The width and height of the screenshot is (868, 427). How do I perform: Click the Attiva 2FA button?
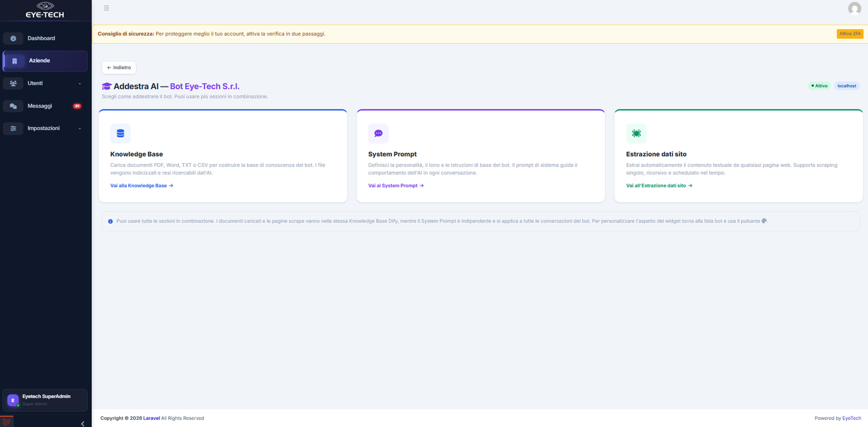[x=849, y=34]
